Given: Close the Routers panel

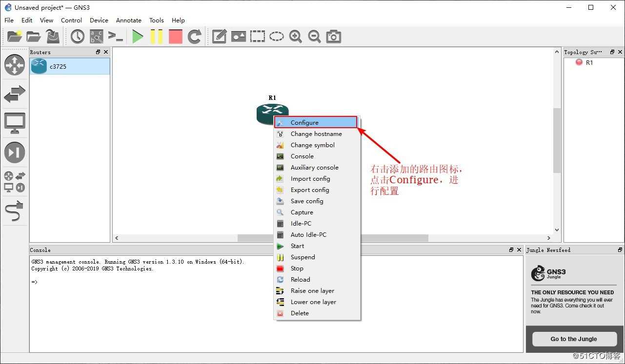Looking at the screenshot, I should (x=106, y=52).
